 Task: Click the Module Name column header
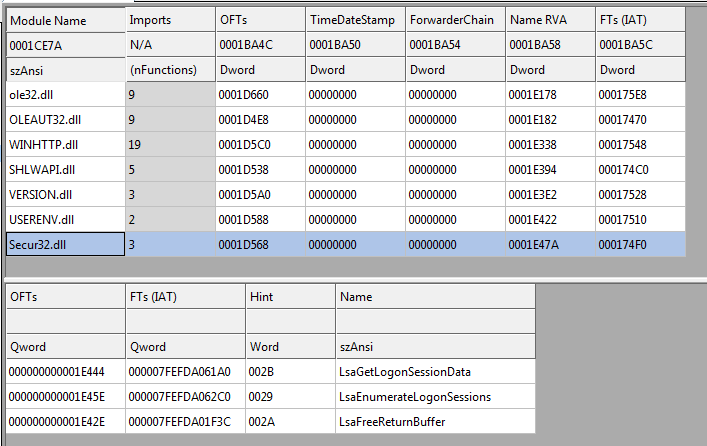(65, 20)
